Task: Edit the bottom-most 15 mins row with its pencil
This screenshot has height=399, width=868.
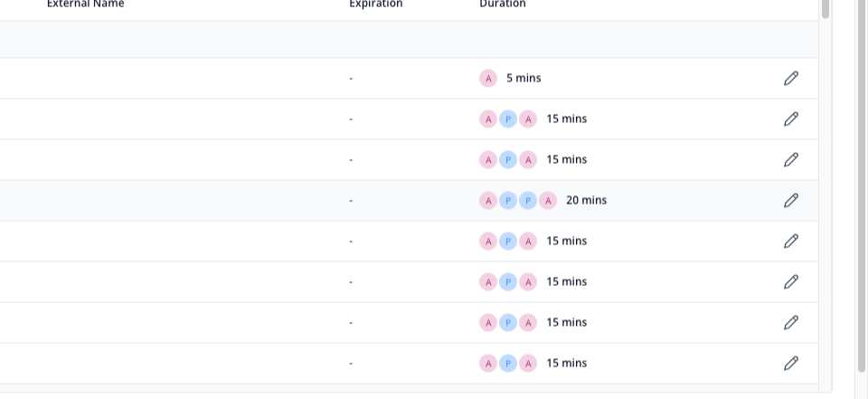Action: pos(791,363)
